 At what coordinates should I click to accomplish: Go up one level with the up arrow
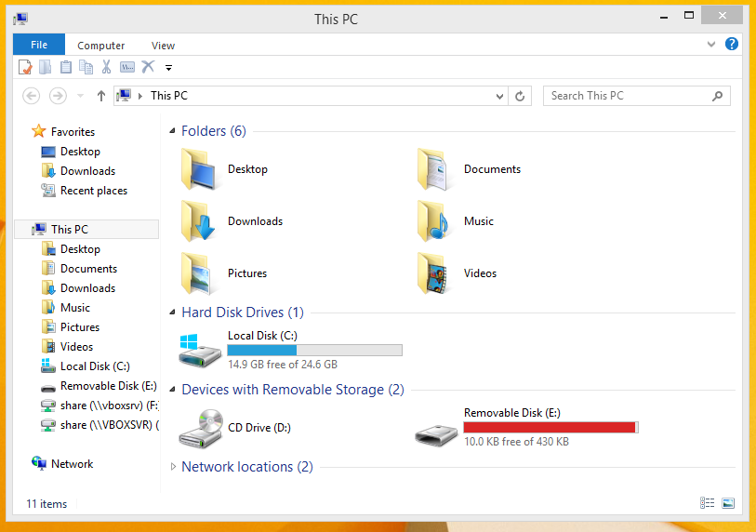click(100, 96)
